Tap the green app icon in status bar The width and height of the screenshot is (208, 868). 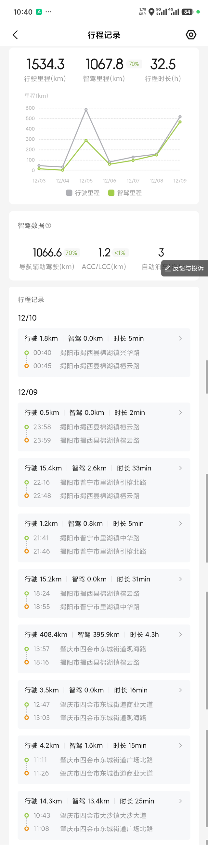click(x=39, y=12)
